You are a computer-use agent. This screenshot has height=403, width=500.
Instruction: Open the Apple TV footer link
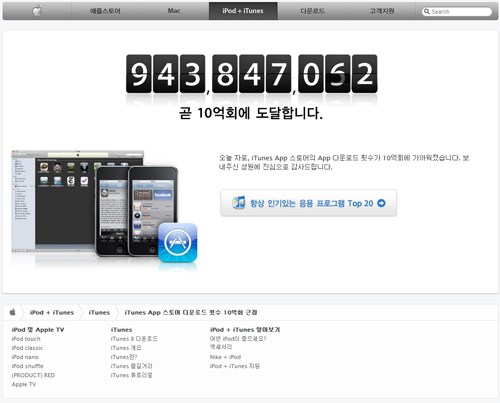[x=24, y=384]
